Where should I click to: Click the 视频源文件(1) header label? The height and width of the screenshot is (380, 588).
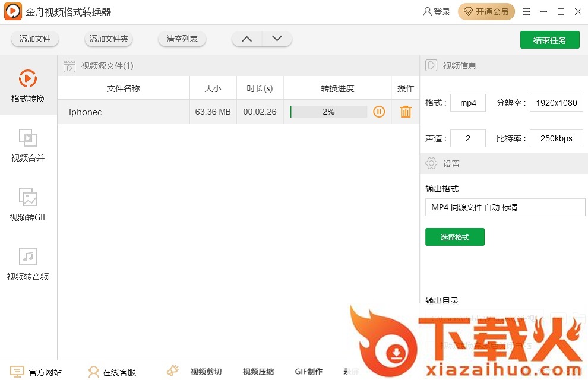point(108,66)
